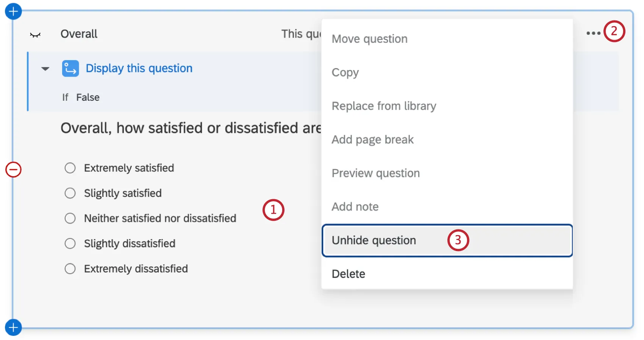644x340 pixels.
Task: Choose Move question from the menu
Action: tap(447, 39)
